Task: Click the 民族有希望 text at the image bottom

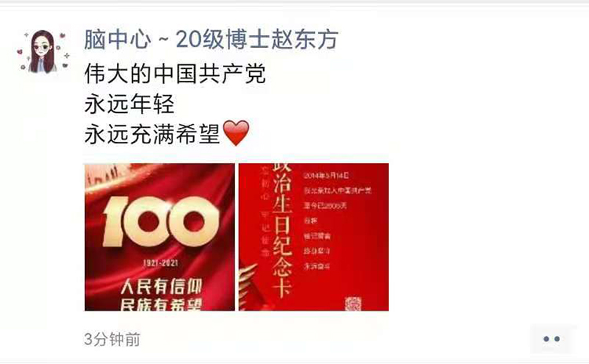Action: (161, 304)
